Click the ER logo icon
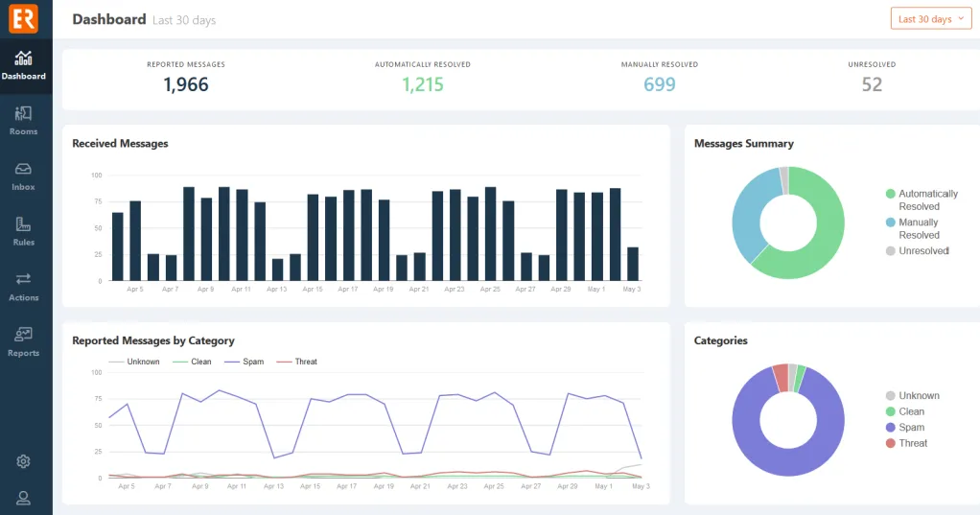The height and width of the screenshot is (515, 980). [24, 18]
